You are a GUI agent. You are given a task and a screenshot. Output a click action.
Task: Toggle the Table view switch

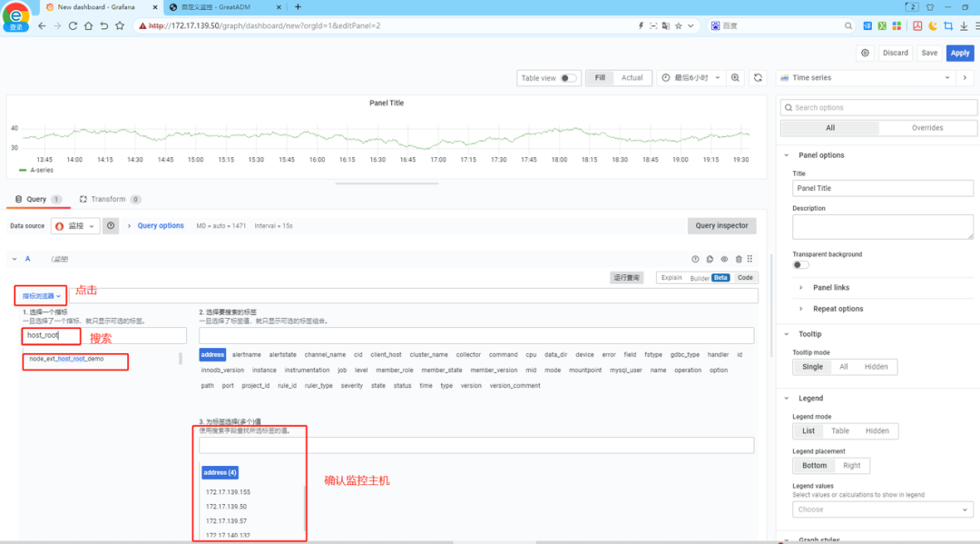(x=568, y=78)
